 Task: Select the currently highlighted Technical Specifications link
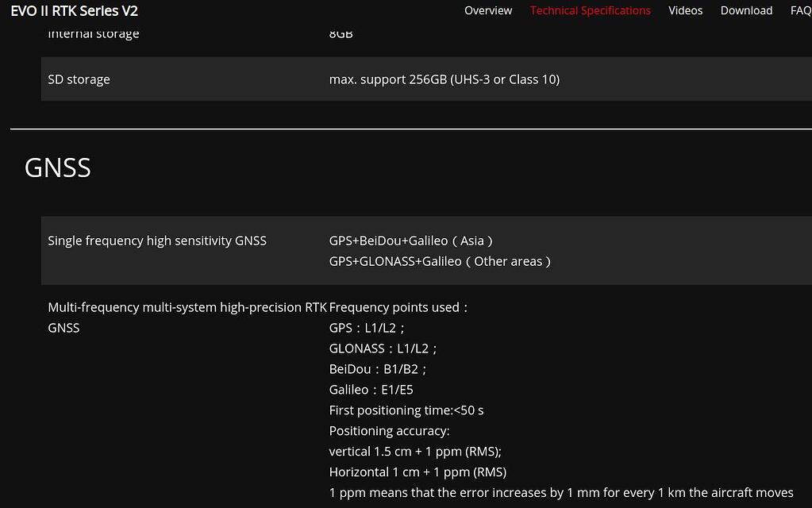coord(590,10)
